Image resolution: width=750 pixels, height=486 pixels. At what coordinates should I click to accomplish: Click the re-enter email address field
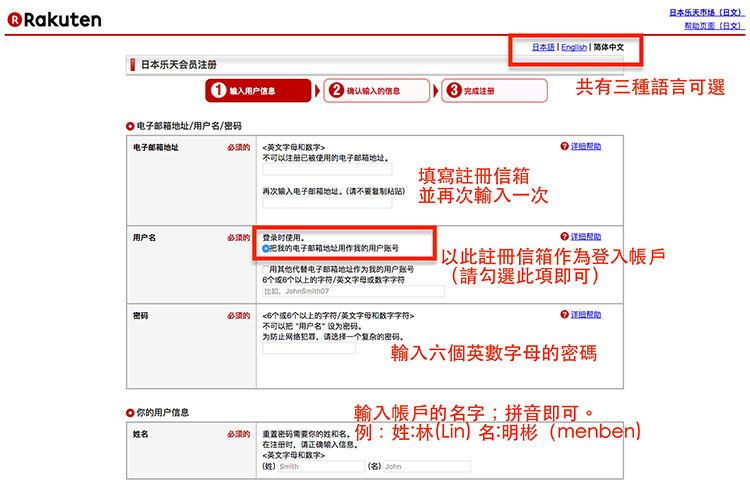pos(327,203)
